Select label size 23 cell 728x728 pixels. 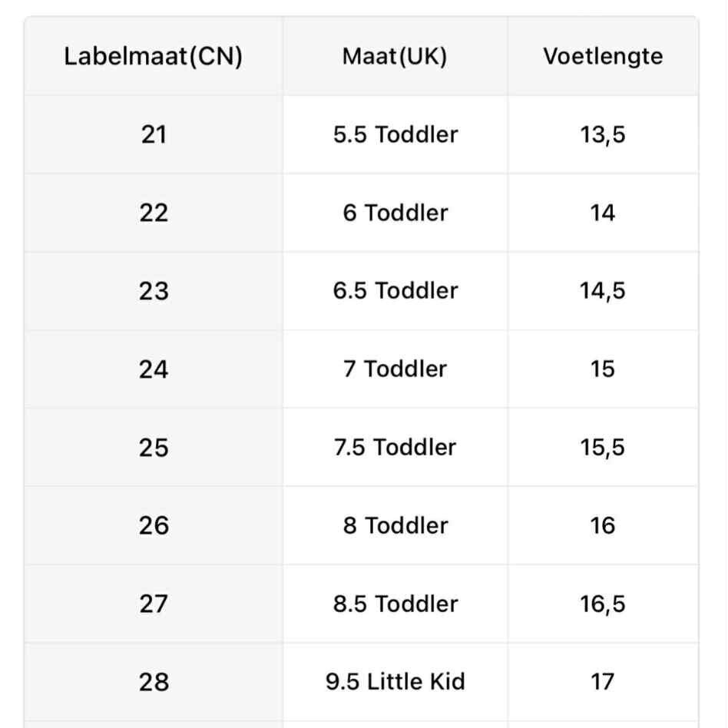(154, 291)
